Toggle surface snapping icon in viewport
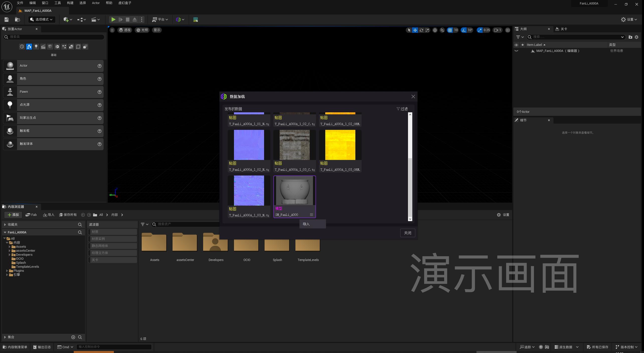This screenshot has height=353, width=644. 442,30
